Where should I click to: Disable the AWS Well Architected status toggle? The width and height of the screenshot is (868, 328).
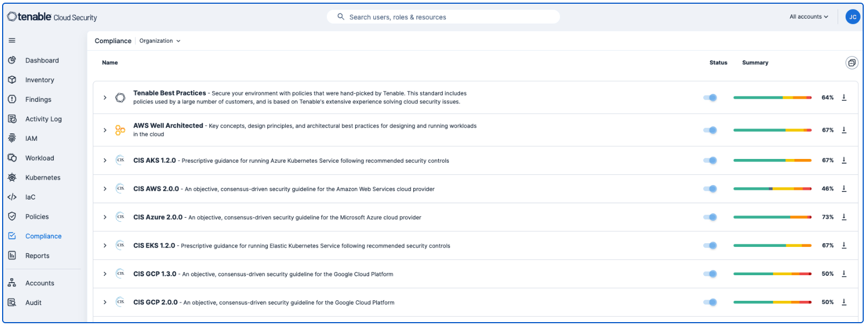710,130
